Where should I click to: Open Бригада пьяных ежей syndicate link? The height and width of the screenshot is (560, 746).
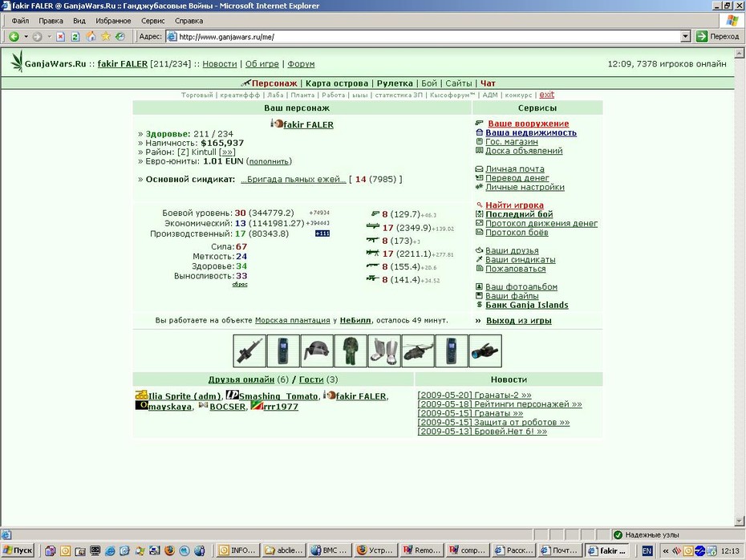pyautogui.click(x=293, y=180)
